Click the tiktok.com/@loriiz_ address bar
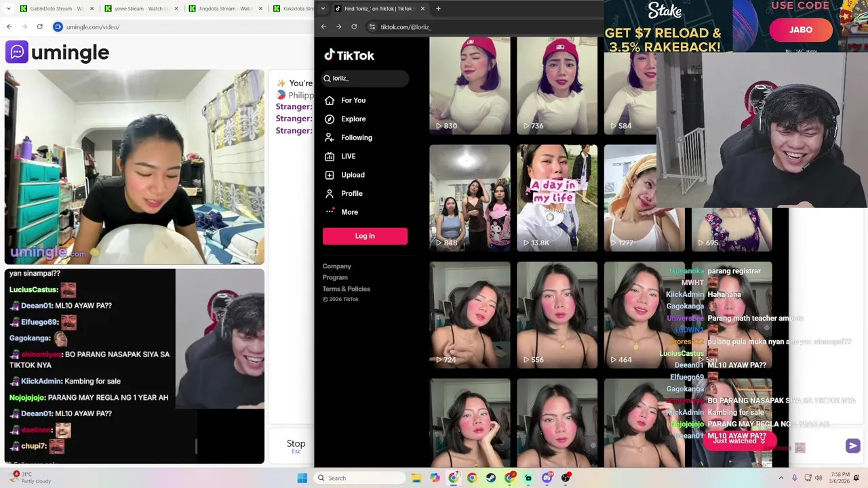 click(485, 26)
